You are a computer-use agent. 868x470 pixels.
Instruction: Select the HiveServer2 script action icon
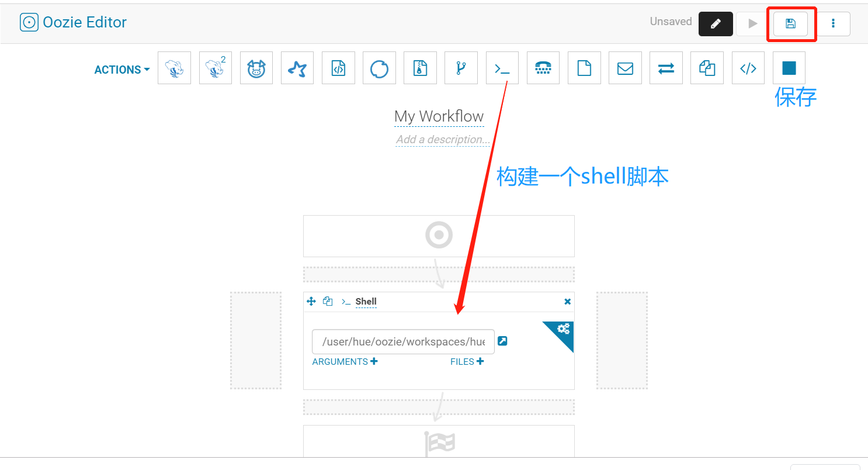click(x=216, y=68)
